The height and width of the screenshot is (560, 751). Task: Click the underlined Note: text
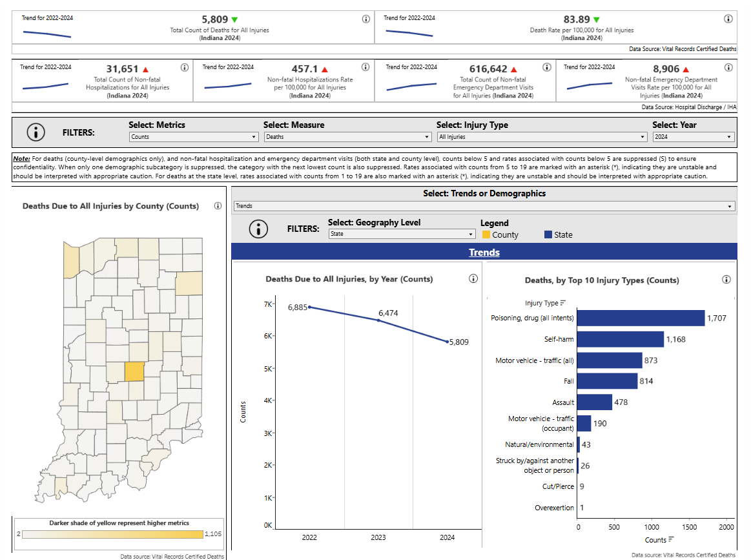coord(21,158)
